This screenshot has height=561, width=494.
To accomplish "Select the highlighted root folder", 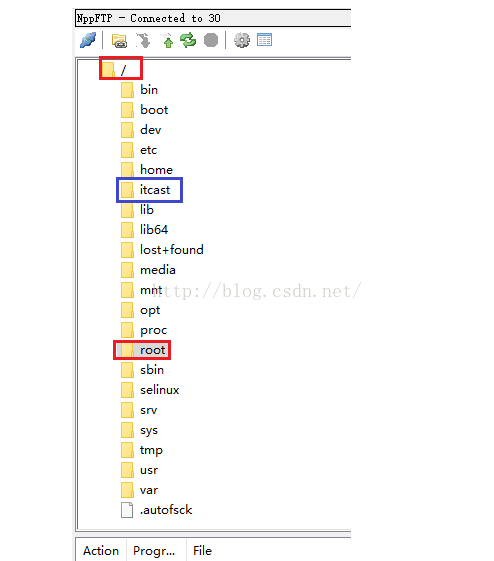I will 143,350.
